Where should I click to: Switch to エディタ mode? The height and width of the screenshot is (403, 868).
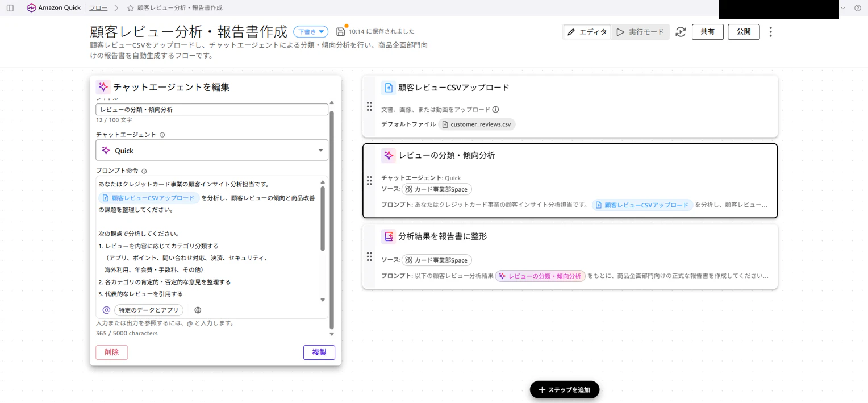[587, 32]
